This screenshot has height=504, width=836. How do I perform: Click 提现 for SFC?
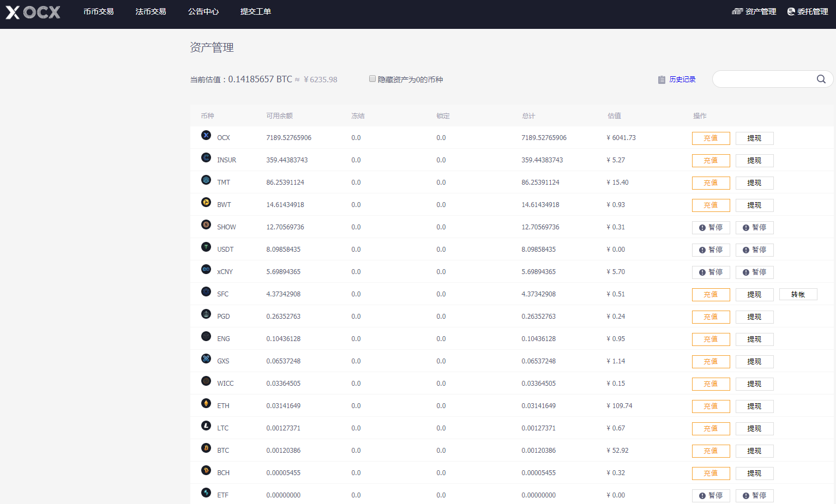tap(755, 295)
